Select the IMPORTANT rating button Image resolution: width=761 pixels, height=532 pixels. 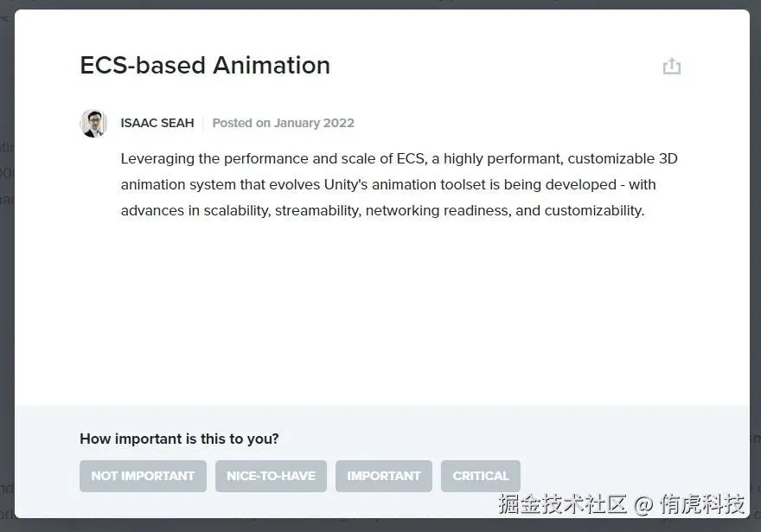click(383, 476)
